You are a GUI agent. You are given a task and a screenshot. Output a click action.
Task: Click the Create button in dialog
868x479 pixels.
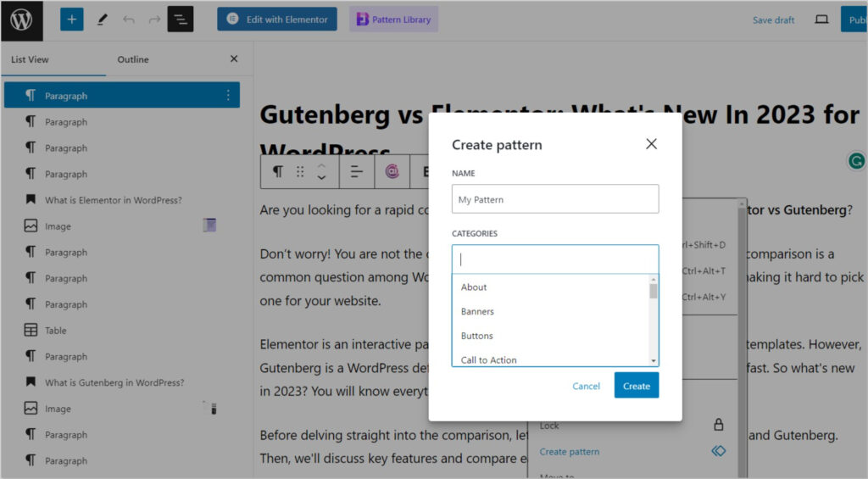tap(636, 386)
